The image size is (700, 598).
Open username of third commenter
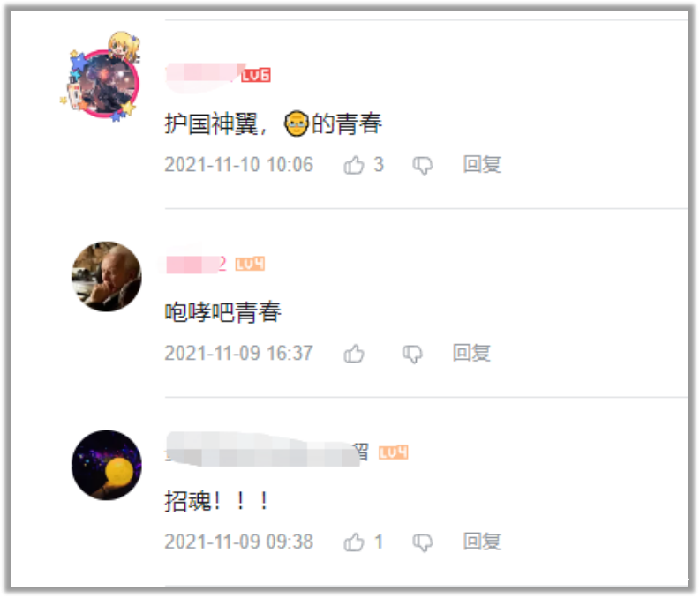coord(267,452)
